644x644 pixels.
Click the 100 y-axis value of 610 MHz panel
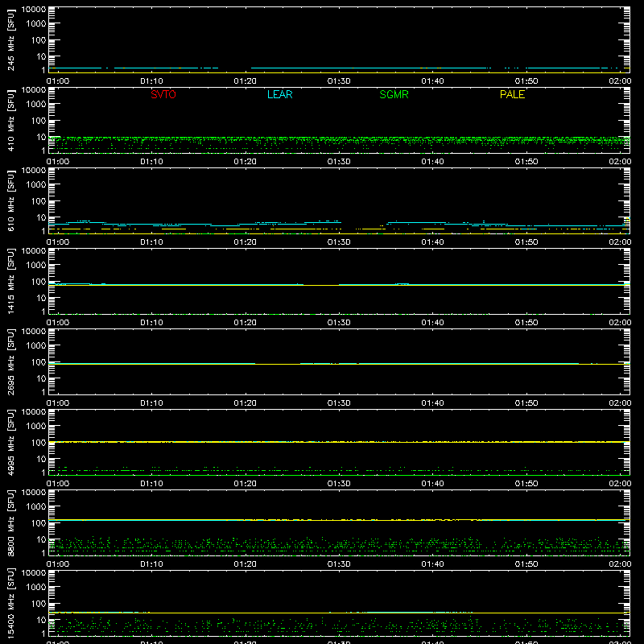pyautogui.click(x=38, y=201)
